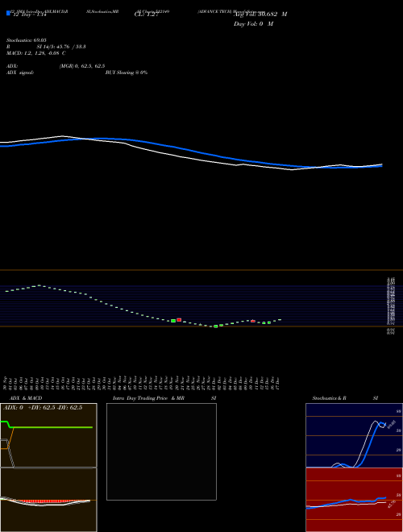
Task: Click the red RSI panel chart
Action: (x=354, y=500)
